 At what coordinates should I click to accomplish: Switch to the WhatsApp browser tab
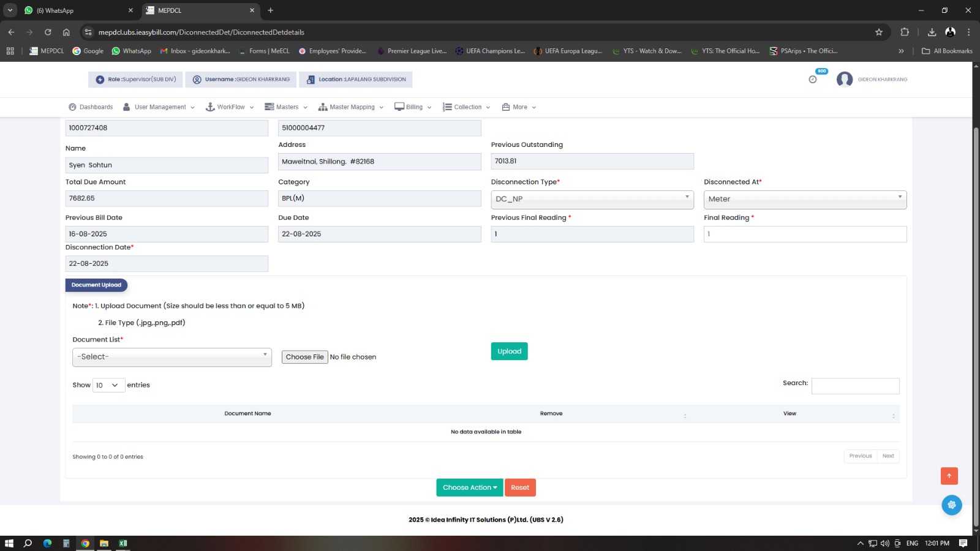pos(78,10)
